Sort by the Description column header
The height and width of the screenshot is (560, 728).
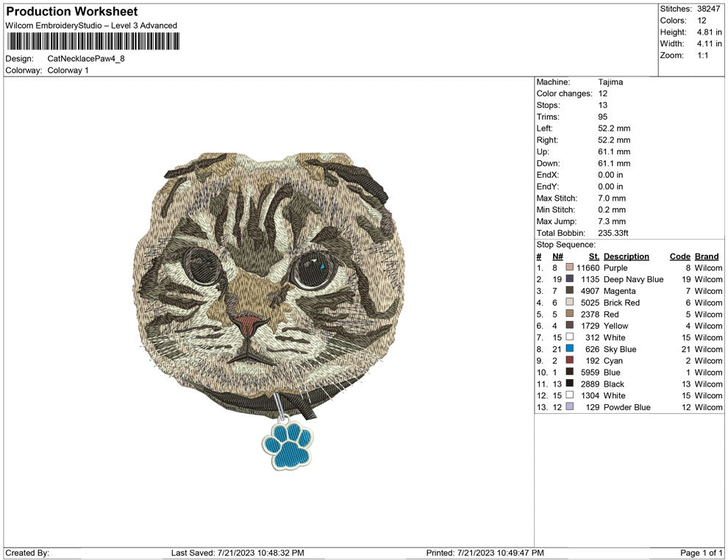tap(627, 256)
